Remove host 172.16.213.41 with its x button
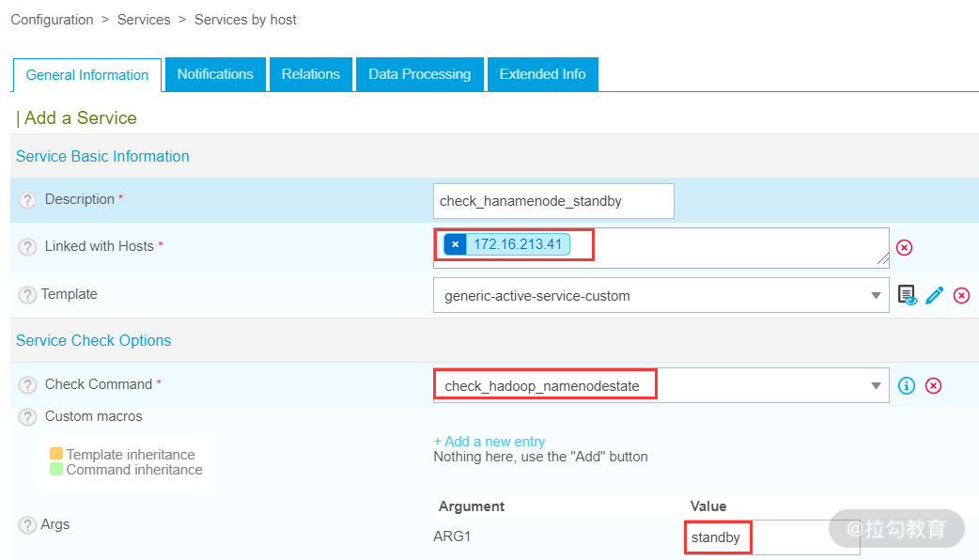Image resolution: width=979 pixels, height=560 pixels. pos(455,244)
